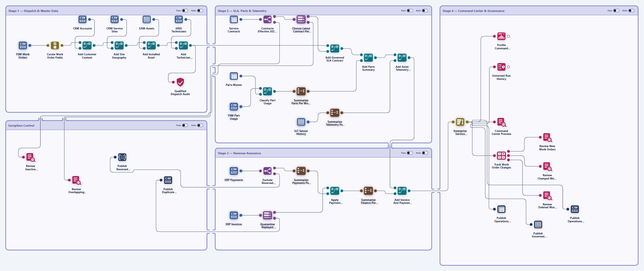The width and height of the screenshot is (644, 271).
Task: Click the ERP Payments CSV node
Action: pyautogui.click(x=234, y=171)
